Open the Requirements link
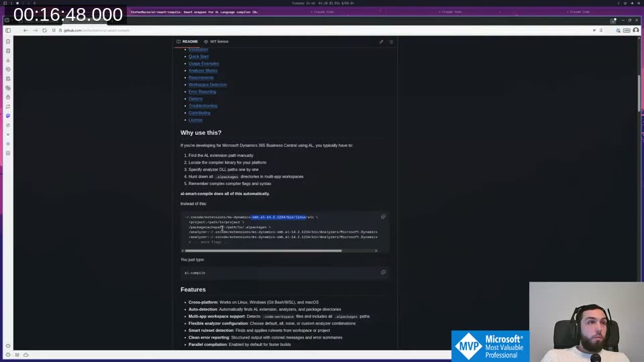644x362 pixels. pos(201,78)
